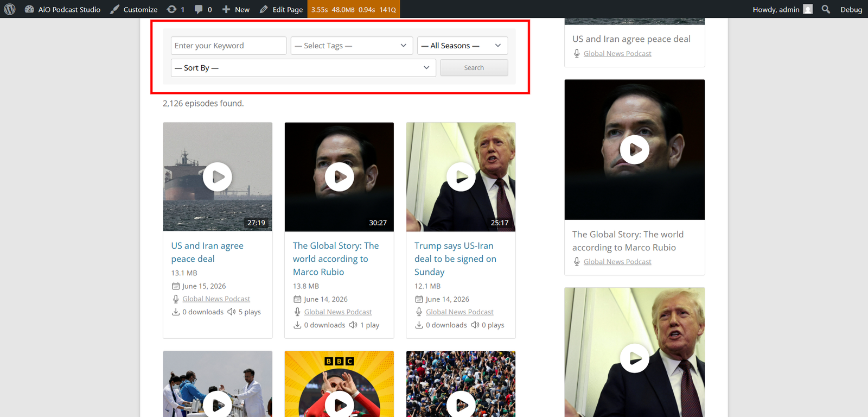Open the Trump says US-Iran deal title link
868x417 pixels.
(x=455, y=259)
